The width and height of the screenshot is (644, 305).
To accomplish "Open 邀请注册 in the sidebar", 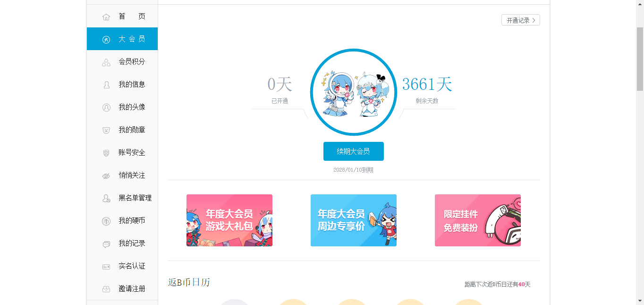I will coord(122,289).
